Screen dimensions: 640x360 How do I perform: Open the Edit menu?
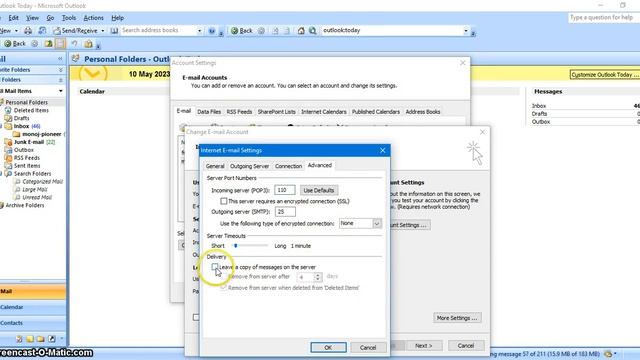pos(13,18)
